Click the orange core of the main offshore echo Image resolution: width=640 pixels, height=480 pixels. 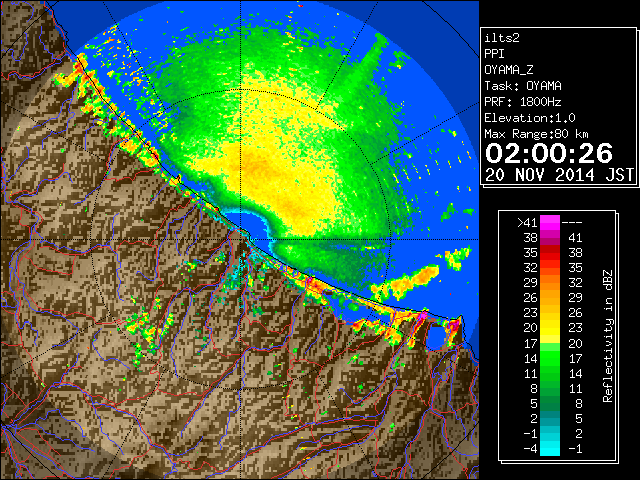pos(257,167)
